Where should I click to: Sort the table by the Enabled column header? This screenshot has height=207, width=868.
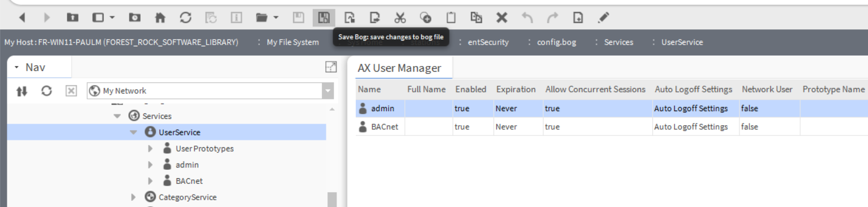pyautogui.click(x=470, y=89)
